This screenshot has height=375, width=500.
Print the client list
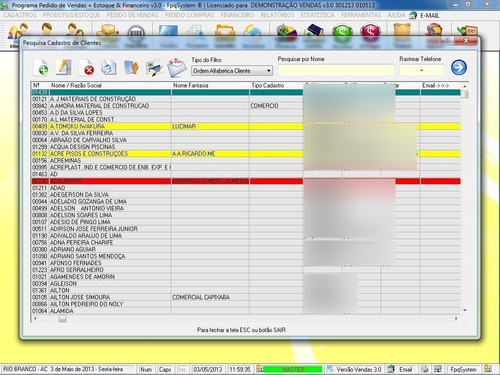(108, 68)
